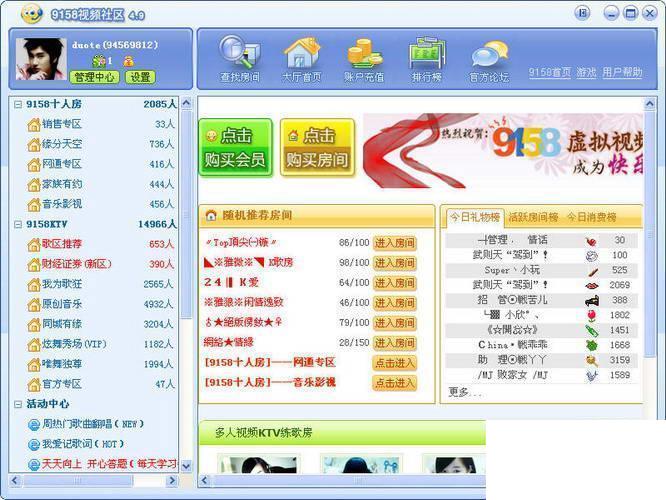Viewport: 666px width, 500px height.
Task: Click the second KTV room thumbnail
Action: coord(361,463)
